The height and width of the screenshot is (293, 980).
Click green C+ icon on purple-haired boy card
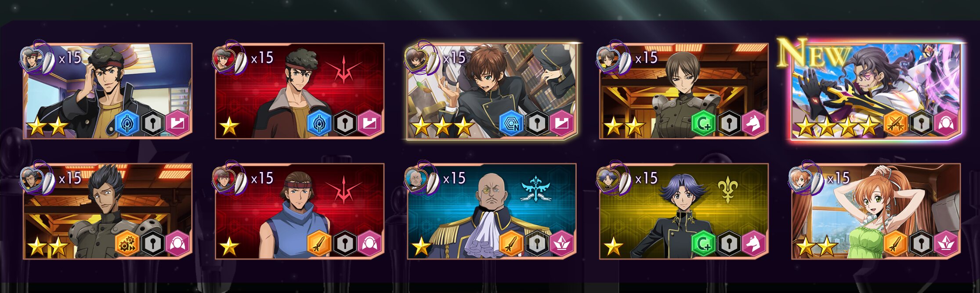coord(704,243)
